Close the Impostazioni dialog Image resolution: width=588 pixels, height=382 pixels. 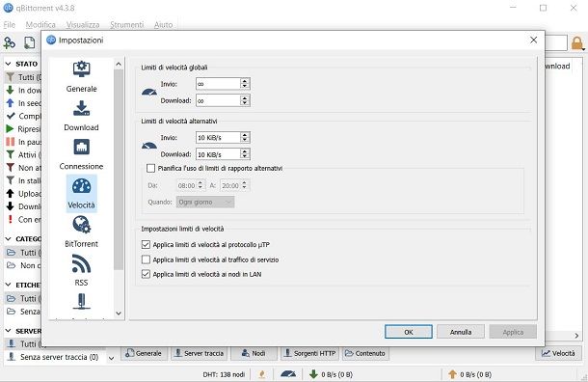(534, 40)
